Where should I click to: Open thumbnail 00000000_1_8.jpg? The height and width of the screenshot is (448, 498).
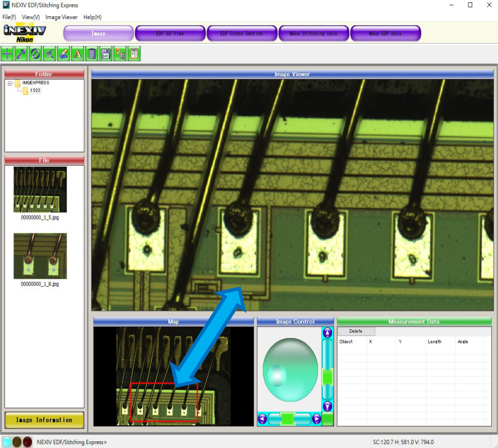point(40,256)
